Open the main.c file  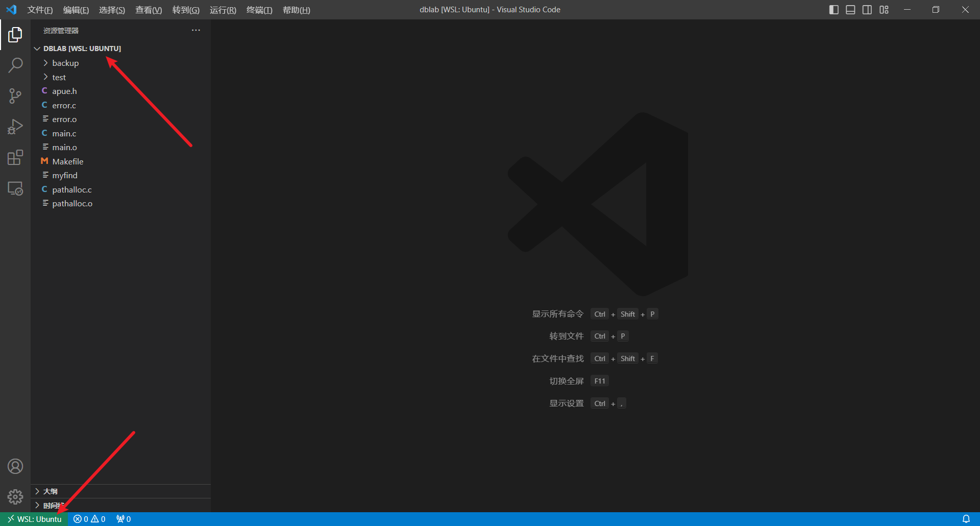[x=120, y=133]
